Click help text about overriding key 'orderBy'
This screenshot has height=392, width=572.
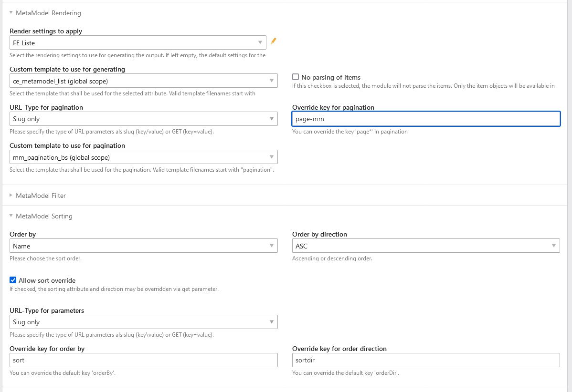click(x=63, y=373)
